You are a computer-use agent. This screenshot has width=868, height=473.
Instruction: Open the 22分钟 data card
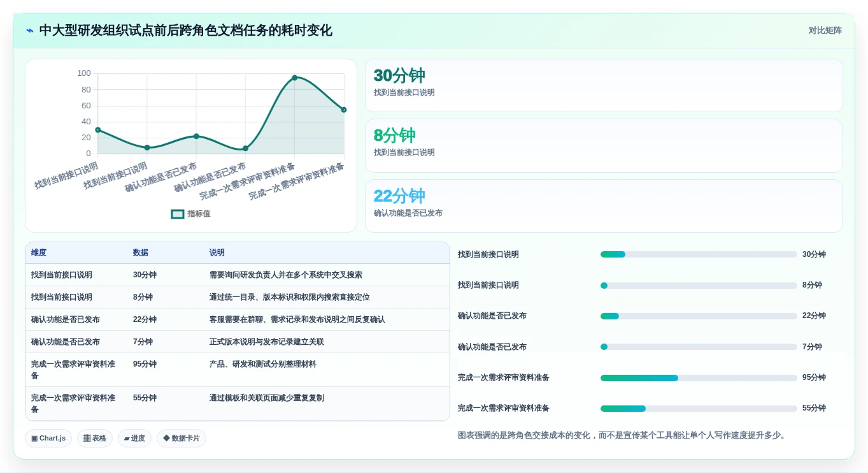[x=604, y=206]
